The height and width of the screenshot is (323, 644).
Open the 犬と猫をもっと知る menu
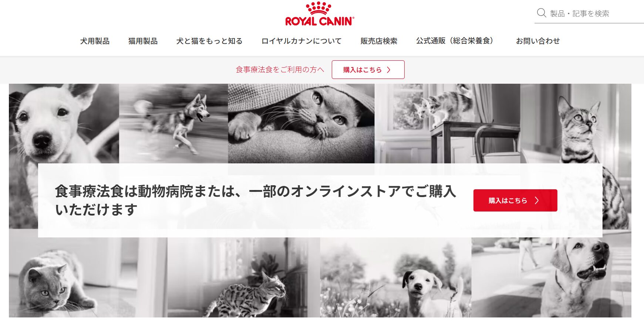point(209,41)
